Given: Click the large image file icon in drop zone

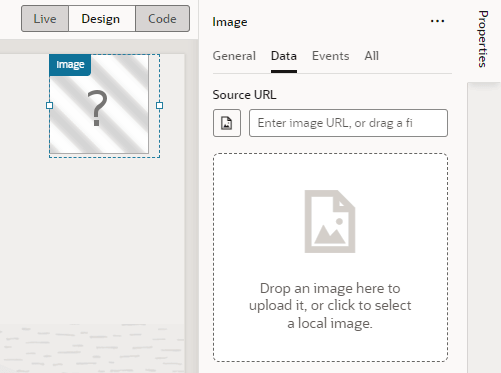Looking at the screenshot, I should 330,221.
